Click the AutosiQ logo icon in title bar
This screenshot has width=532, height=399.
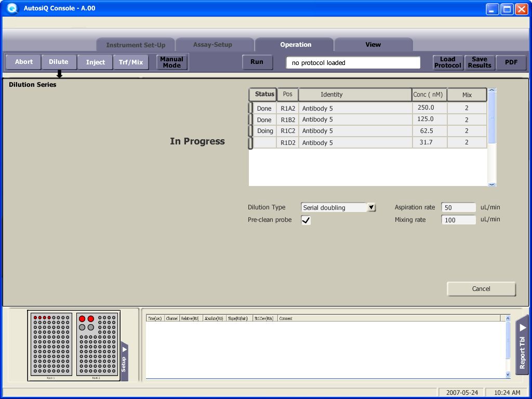(x=11, y=9)
